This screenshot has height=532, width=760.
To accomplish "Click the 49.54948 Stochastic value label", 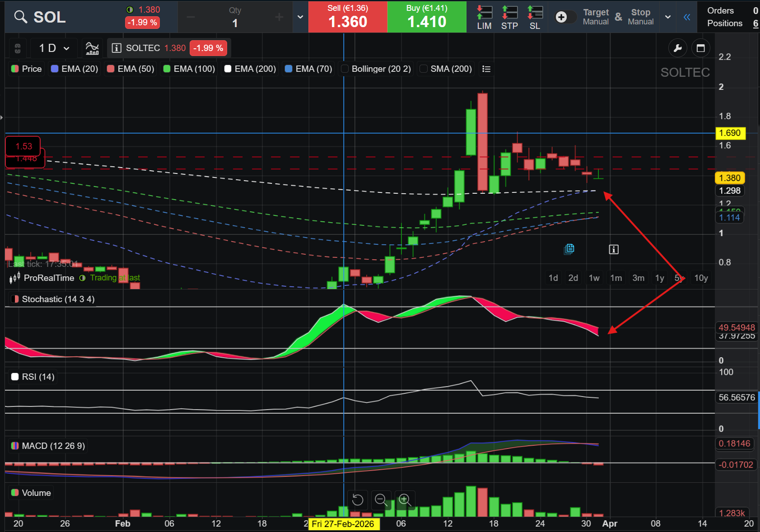I will (737, 327).
